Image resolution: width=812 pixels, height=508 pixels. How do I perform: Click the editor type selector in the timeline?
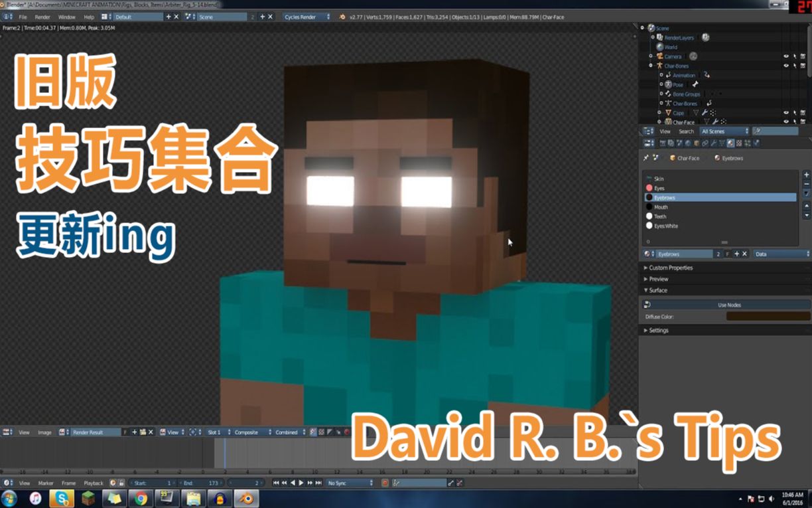7,483
